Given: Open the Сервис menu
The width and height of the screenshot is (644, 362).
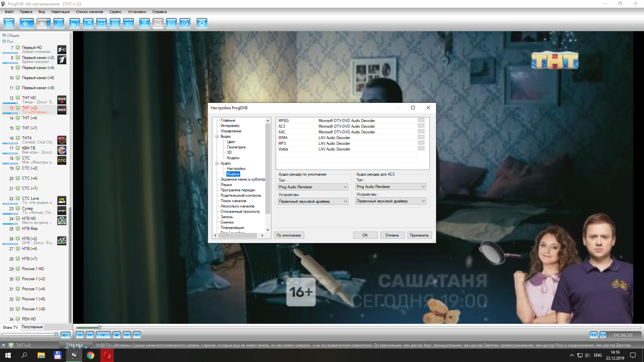Looking at the screenshot, I should click(115, 12).
